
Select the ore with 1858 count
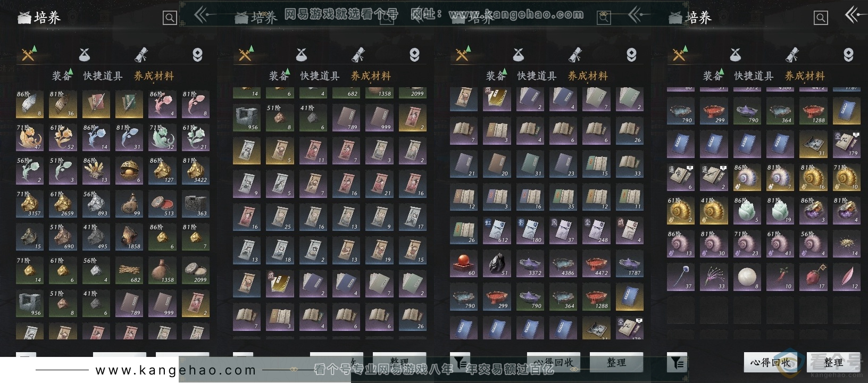[129, 237]
